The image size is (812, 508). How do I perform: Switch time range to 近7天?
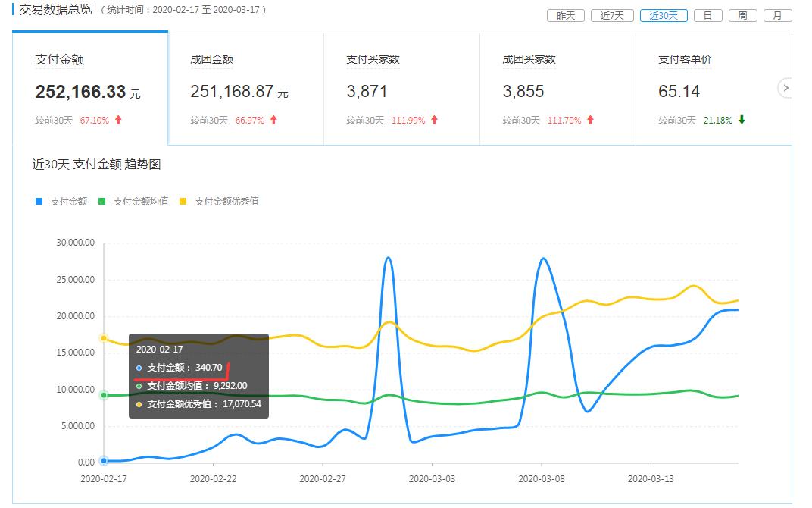pos(612,15)
